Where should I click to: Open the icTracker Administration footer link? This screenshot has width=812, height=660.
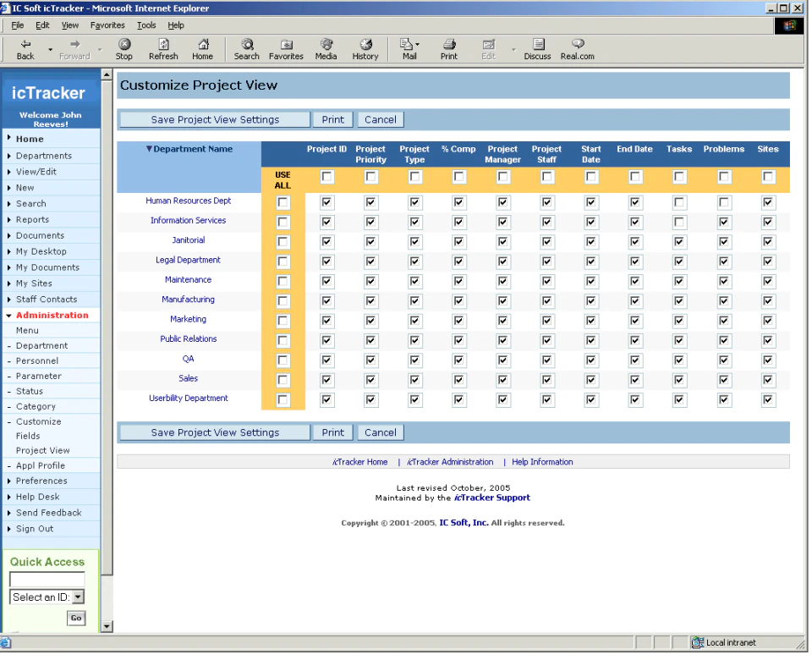[x=450, y=463]
